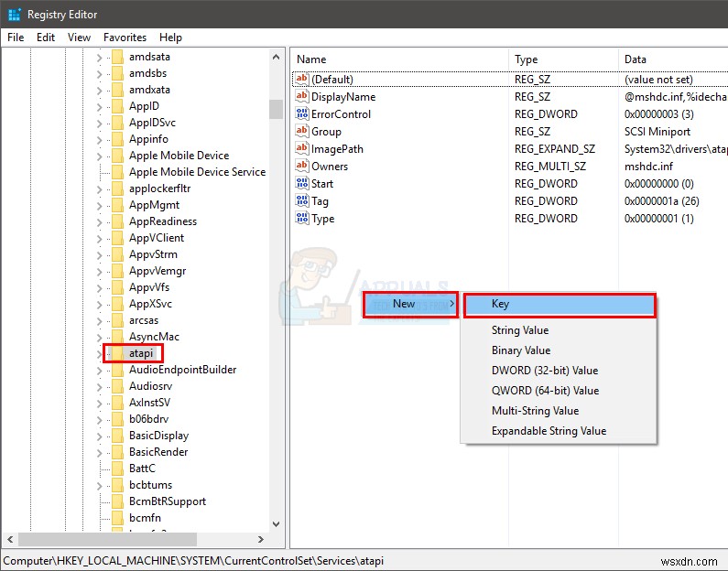
Task: Click the DisplayName string value icon
Action: [302, 96]
